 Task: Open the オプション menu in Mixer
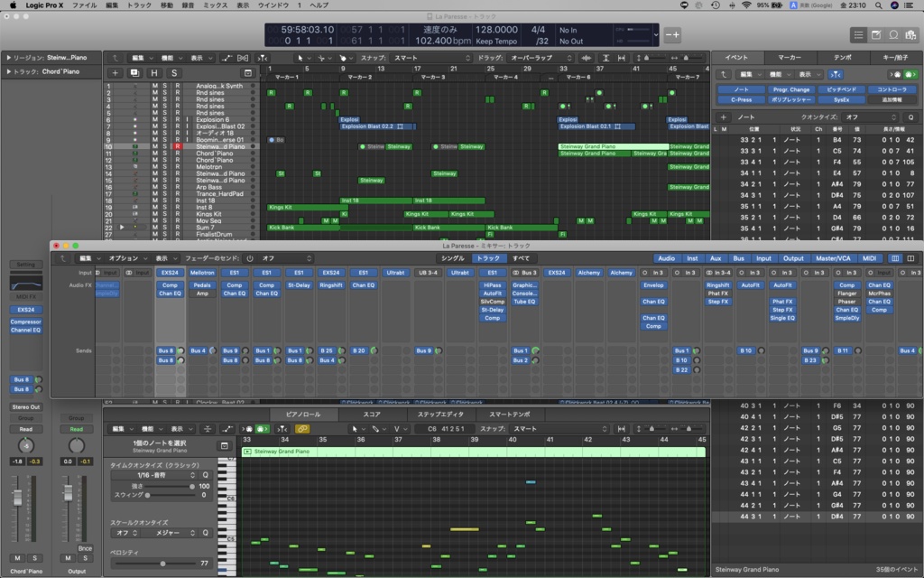[x=126, y=258]
